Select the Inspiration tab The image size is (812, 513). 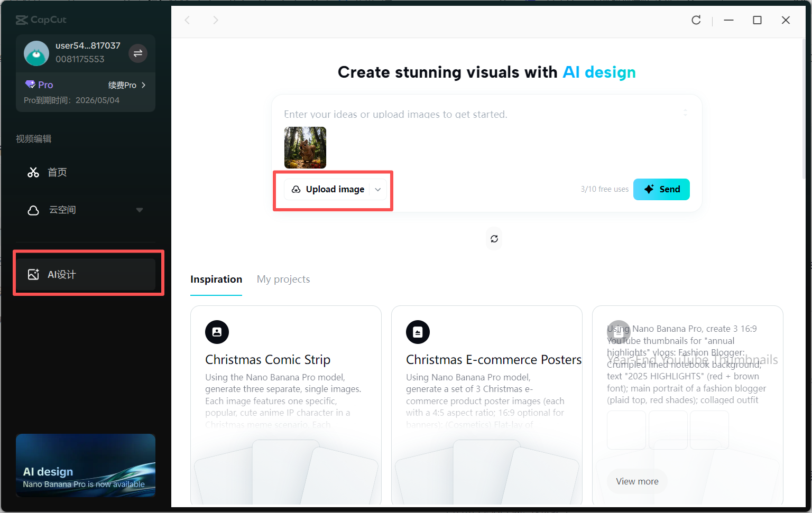[216, 279]
